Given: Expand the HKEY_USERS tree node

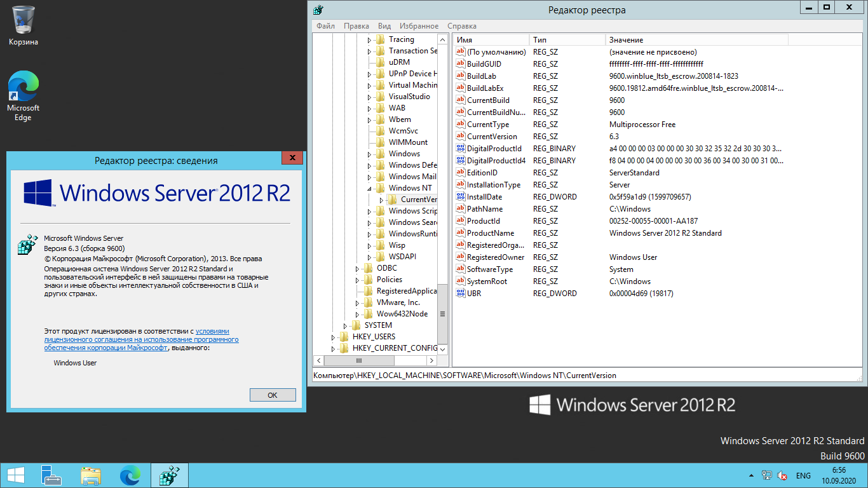Looking at the screenshot, I should point(333,337).
